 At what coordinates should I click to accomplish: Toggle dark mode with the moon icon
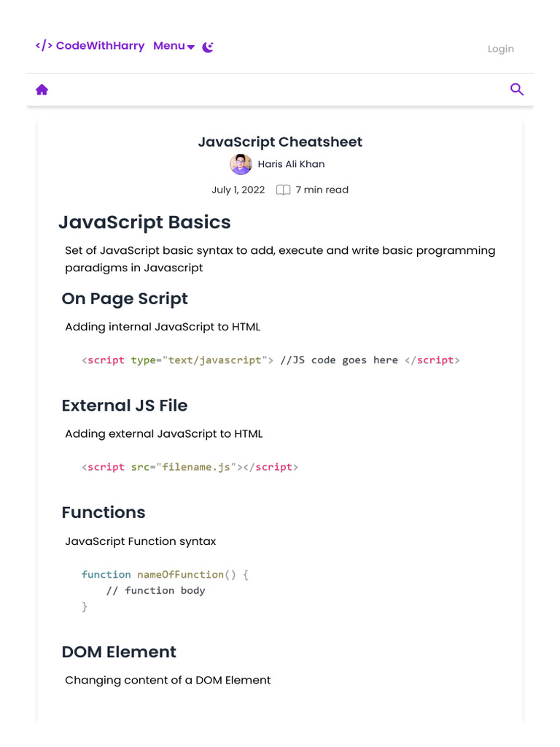[x=208, y=47]
